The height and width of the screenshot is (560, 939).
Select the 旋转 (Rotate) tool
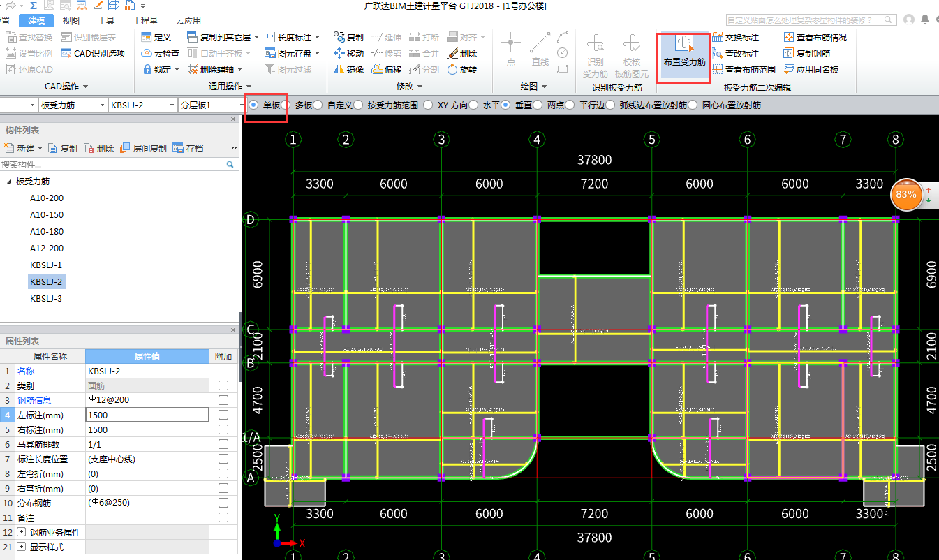461,69
